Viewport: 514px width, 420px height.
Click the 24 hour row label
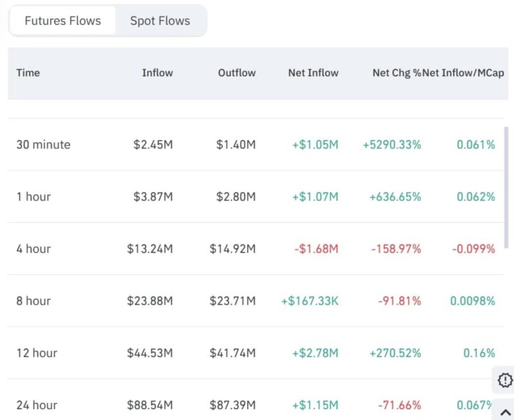click(x=37, y=405)
